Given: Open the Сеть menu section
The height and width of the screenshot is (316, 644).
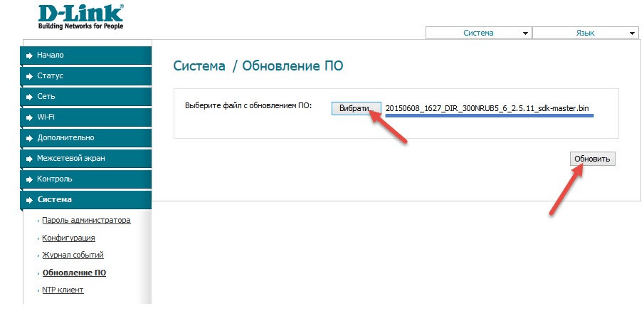Looking at the screenshot, I should (x=86, y=97).
